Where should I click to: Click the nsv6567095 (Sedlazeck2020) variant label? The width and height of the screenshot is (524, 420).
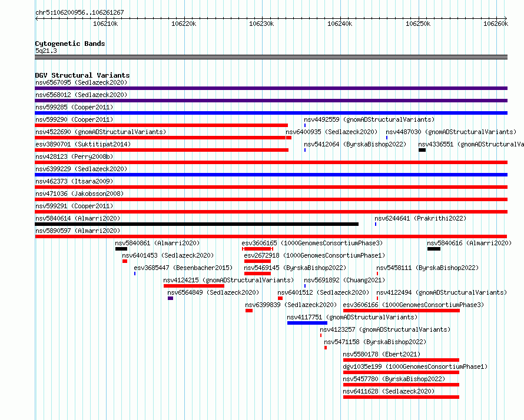[81, 82]
